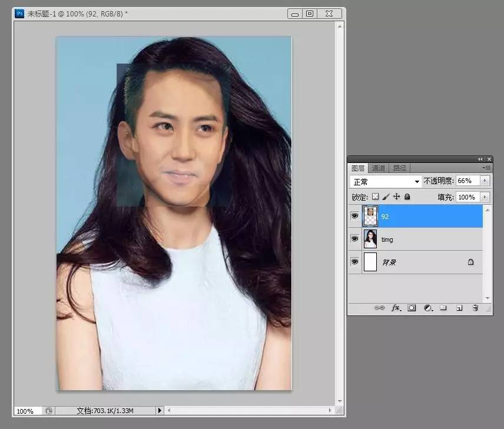This screenshot has height=429, width=504.
Task: Click the 66% opacity value field
Action: (x=467, y=182)
